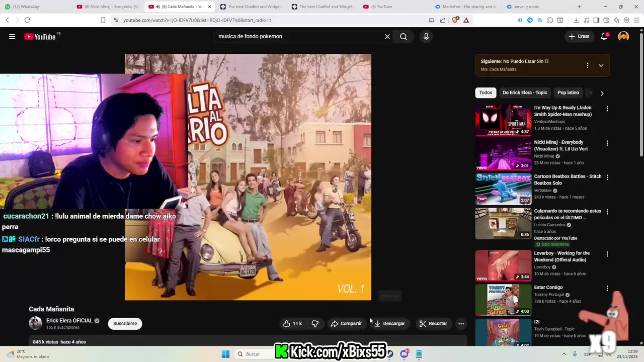644x362 pixels.
Task: Reload the page in the browser
Action: [x=27, y=20]
